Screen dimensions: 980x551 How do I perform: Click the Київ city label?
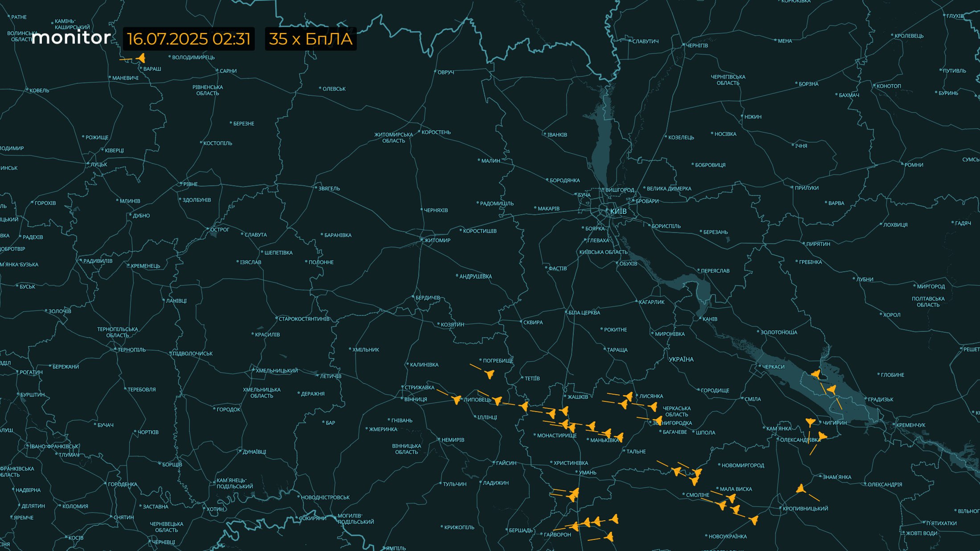[618, 211]
